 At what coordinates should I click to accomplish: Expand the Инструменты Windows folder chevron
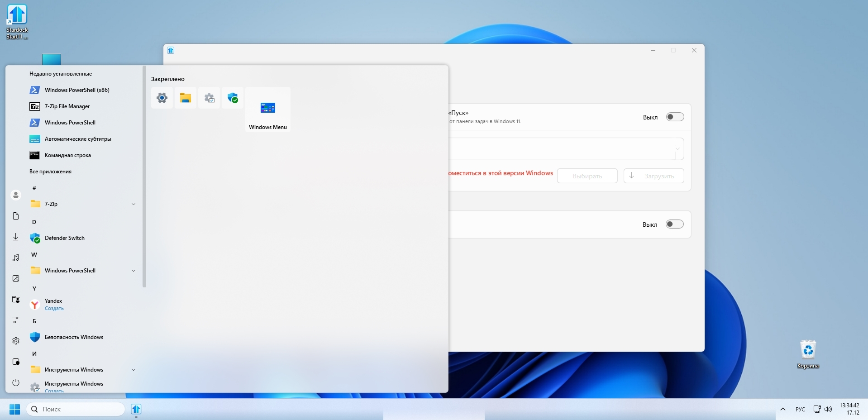(x=134, y=370)
